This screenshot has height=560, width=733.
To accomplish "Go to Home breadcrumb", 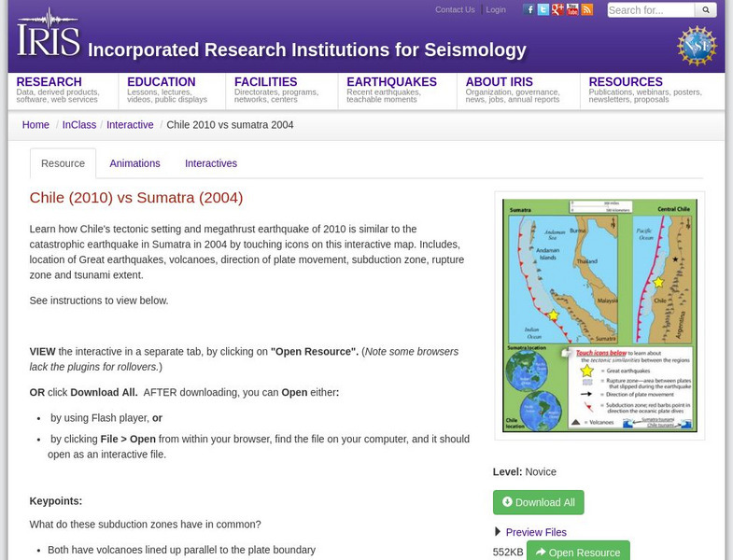I will pos(35,125).
